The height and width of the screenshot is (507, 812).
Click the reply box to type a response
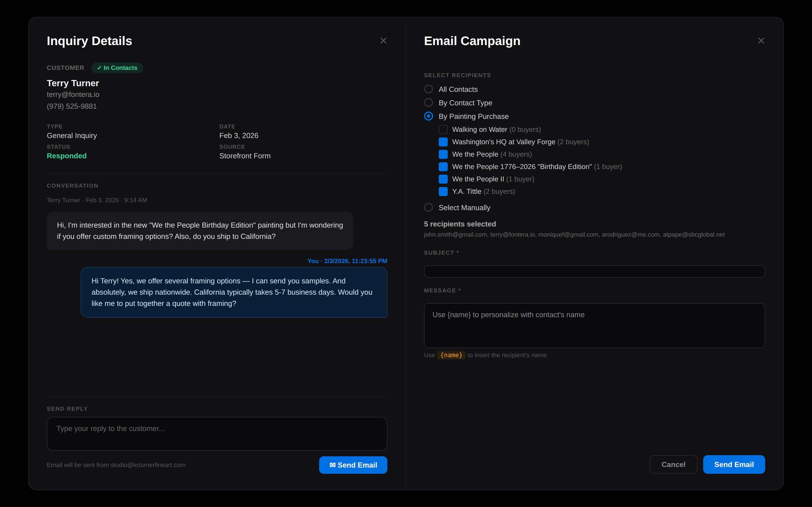coord(217,433)
